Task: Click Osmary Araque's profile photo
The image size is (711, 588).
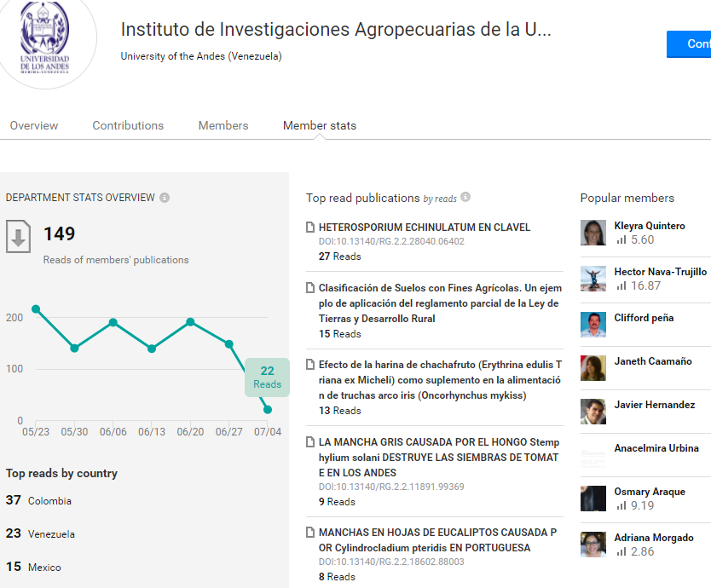Action: 593,499
